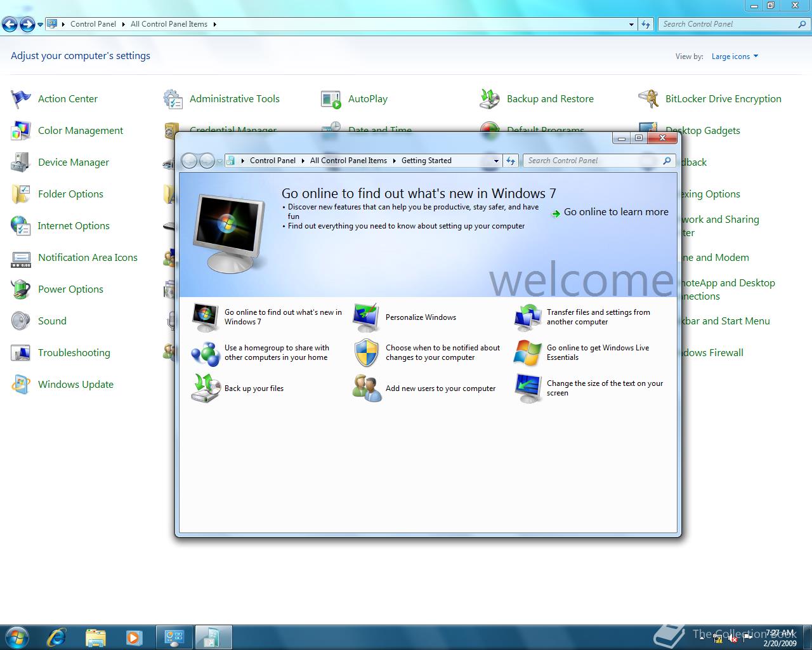Screen dimensions: 812x650
Task: Open the Administrative Tools icon
Action: (173, 98)
